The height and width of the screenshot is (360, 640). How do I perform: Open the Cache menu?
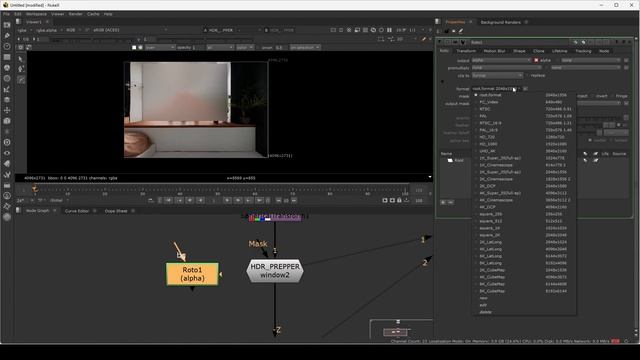click(93, 14)
